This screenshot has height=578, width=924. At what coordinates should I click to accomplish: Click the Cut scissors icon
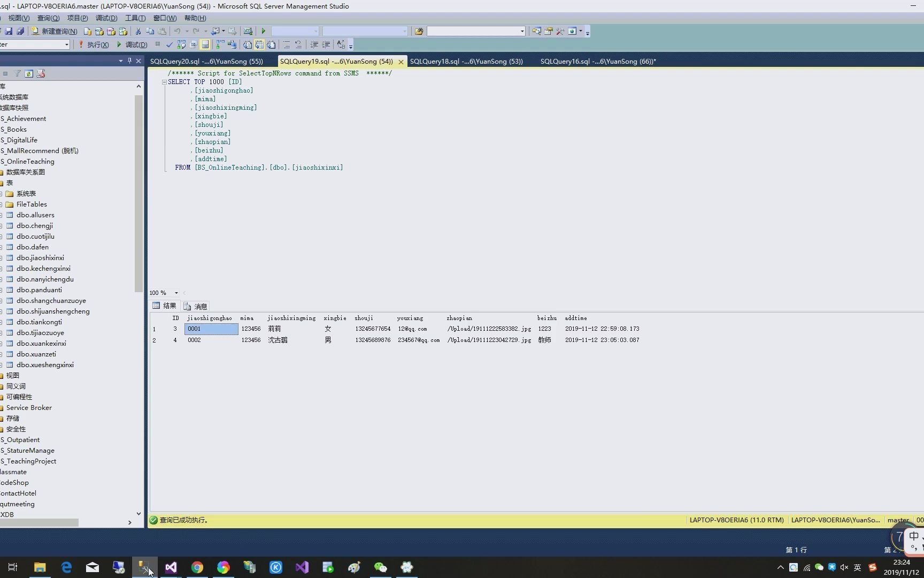point(138,31)
